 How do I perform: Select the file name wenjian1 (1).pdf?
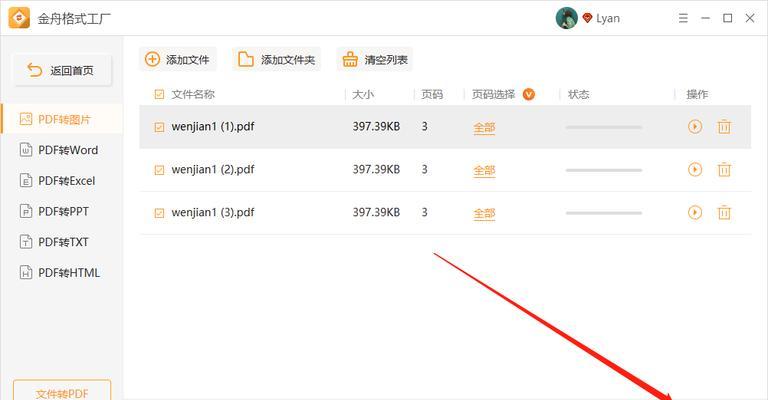[x=213, y=127]
